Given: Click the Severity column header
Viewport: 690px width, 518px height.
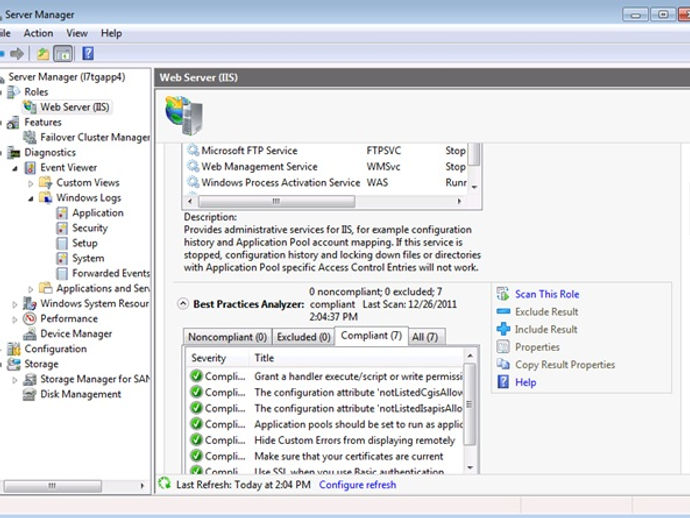Looking at the screenshot, I should [x=218, y=358].
